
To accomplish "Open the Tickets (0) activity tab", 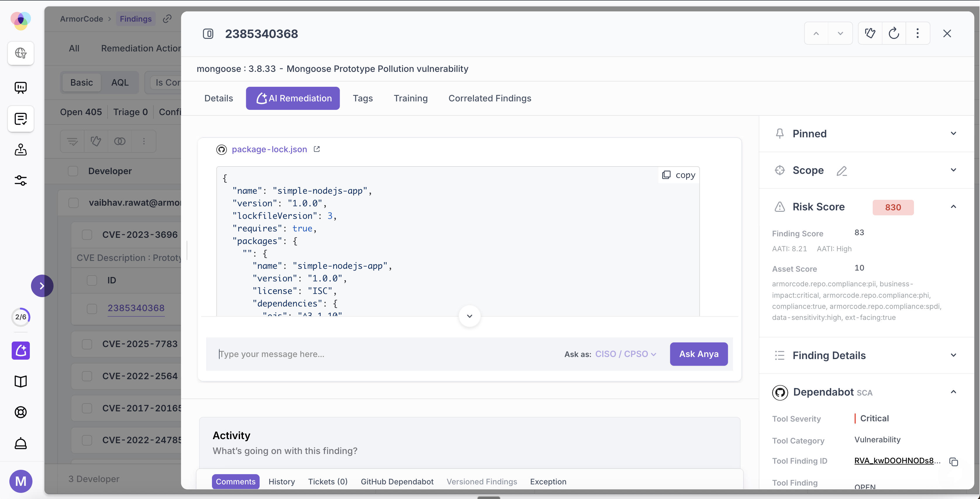I will point(327,481).
